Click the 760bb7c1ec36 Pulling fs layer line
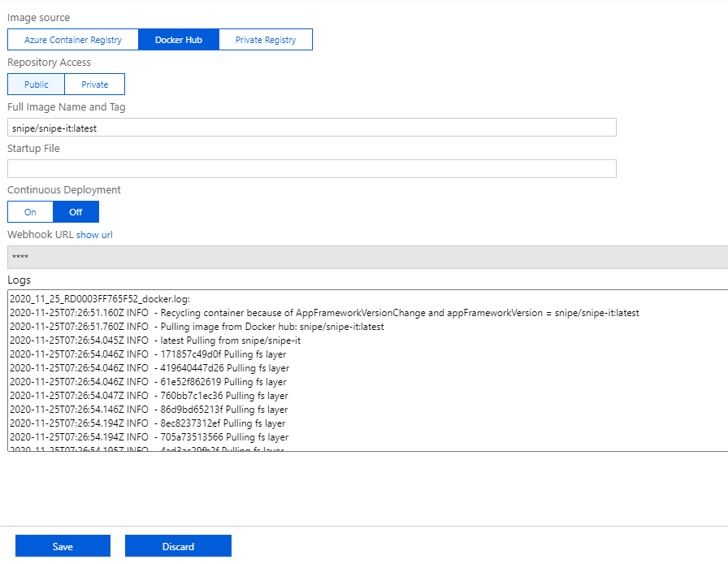This screenshot has width=728, height=564. point(149,396)
